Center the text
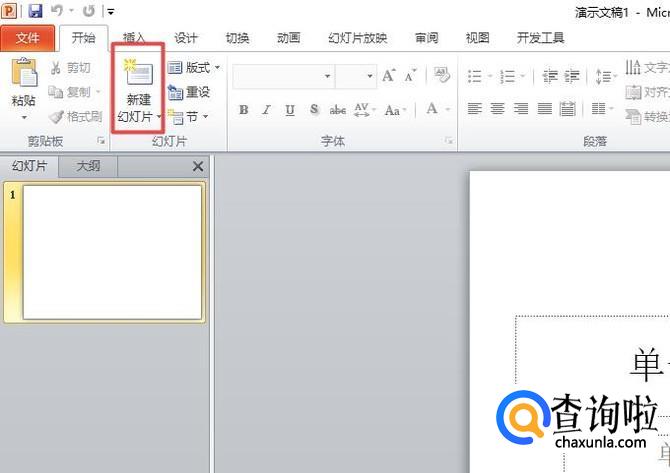Screen dimensions: 670x473 pos(498,109)
